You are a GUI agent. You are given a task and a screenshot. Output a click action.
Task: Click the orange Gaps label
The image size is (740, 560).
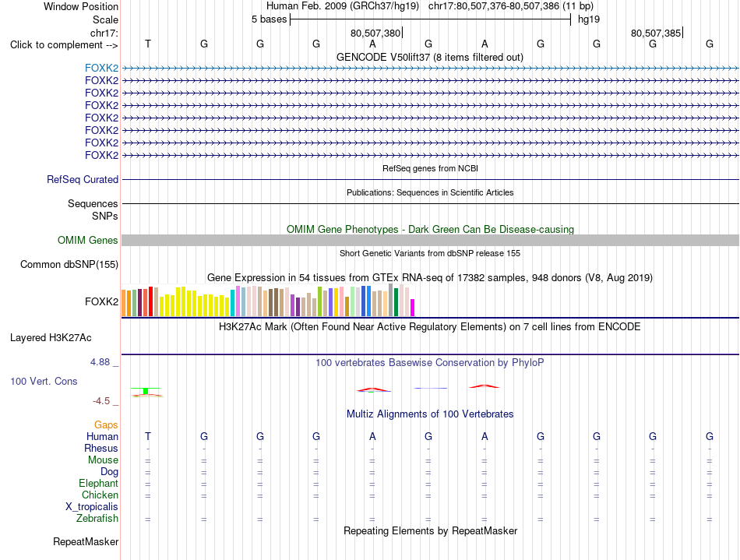(106, 425)
